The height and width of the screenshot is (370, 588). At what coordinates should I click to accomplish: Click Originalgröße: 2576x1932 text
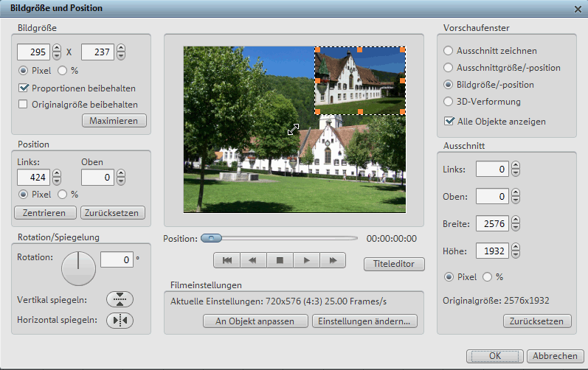point(496,301)
